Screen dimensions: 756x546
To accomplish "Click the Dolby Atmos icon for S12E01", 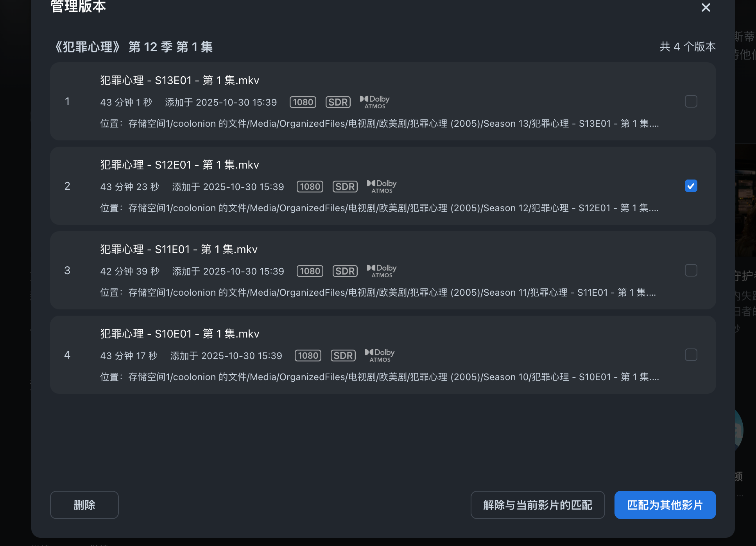I will (382, 187).
